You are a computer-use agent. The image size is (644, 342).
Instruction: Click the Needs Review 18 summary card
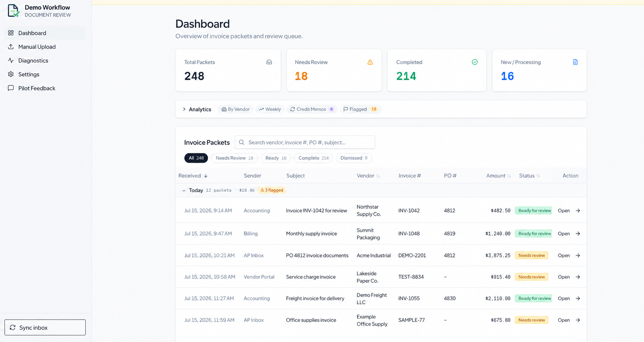tap(334, 70)
